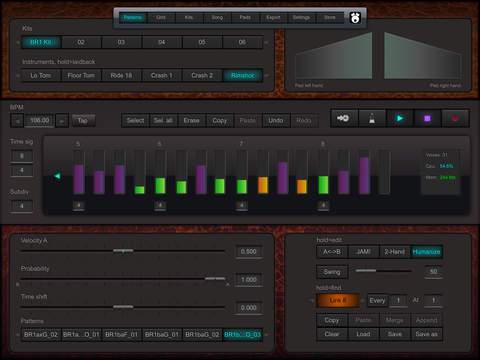Toggle the metronome icon

(372, 118)
